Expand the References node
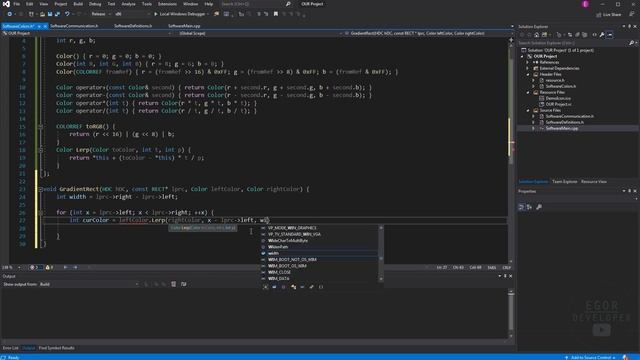 (528, 62)
